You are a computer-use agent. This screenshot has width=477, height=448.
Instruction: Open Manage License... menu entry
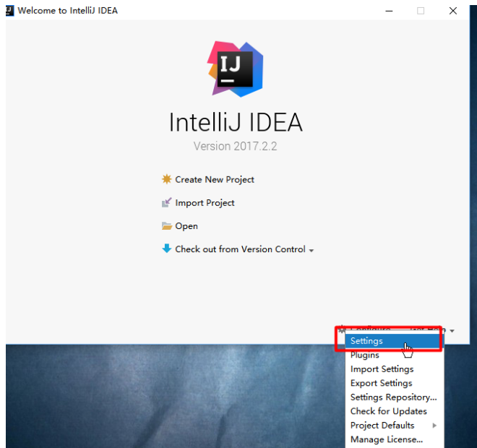[395, 439]
